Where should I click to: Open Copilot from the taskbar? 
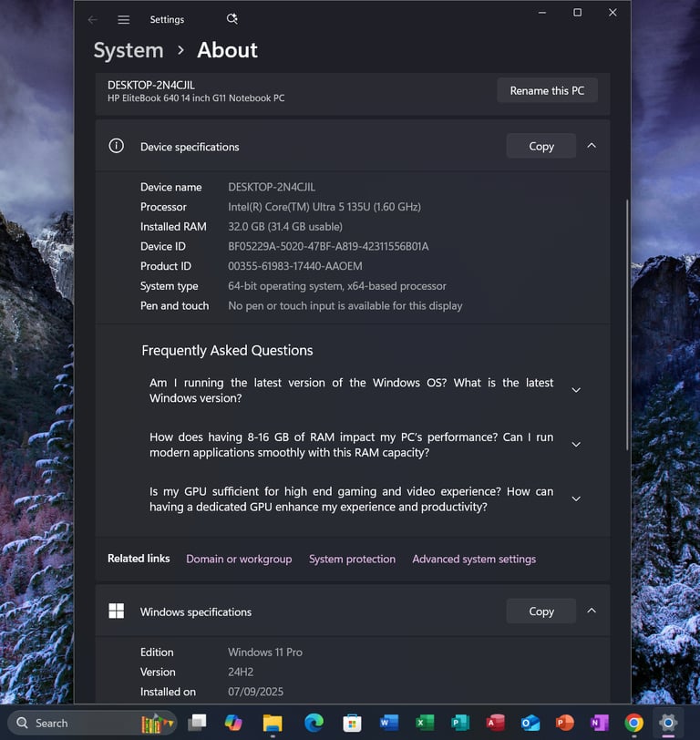pyautogui.click(x=233, y=723)
